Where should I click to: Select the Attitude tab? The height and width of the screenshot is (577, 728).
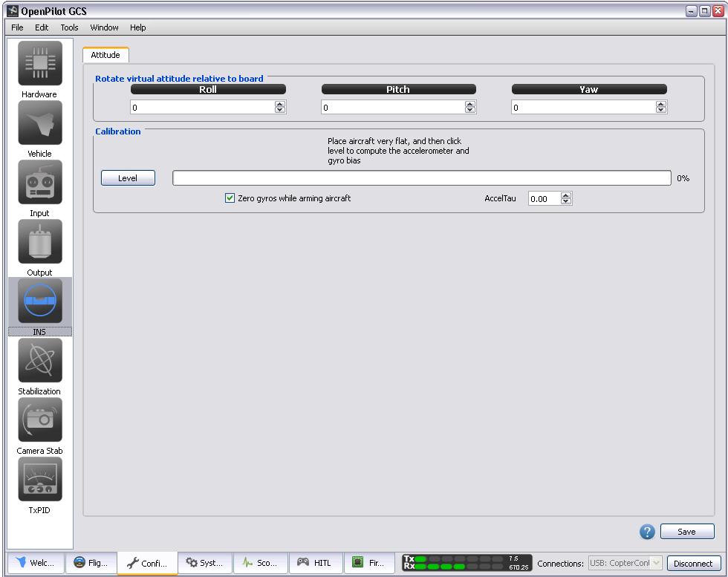105,55
